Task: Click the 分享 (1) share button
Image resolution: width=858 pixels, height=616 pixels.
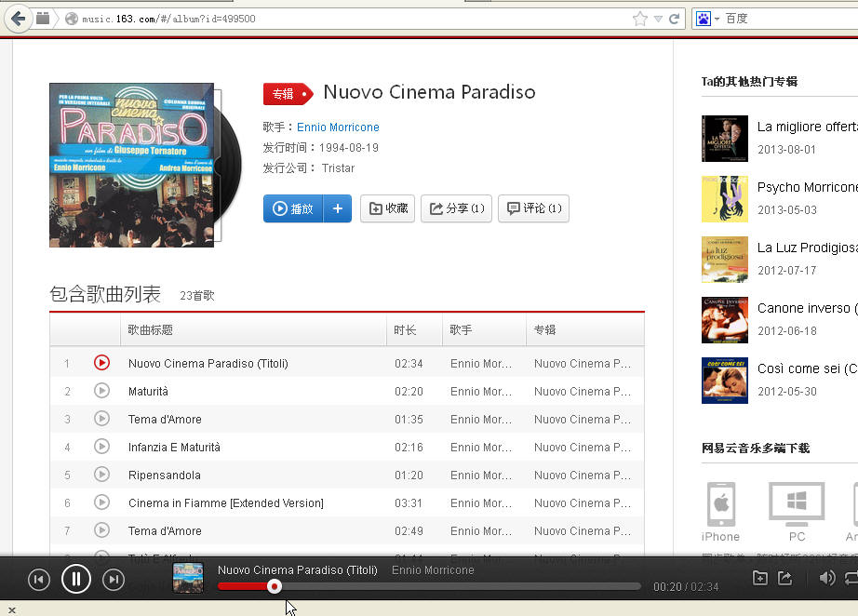Action: pos(456,208)
